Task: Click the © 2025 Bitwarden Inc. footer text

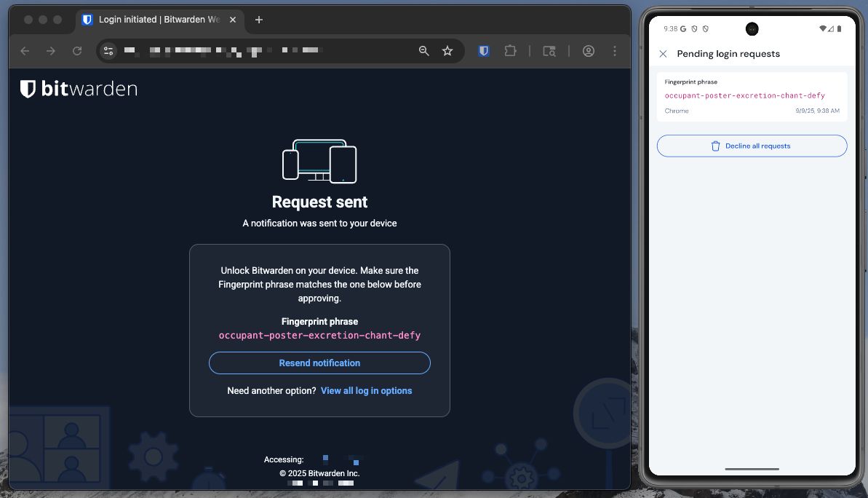Action: [x=319, y=473]
